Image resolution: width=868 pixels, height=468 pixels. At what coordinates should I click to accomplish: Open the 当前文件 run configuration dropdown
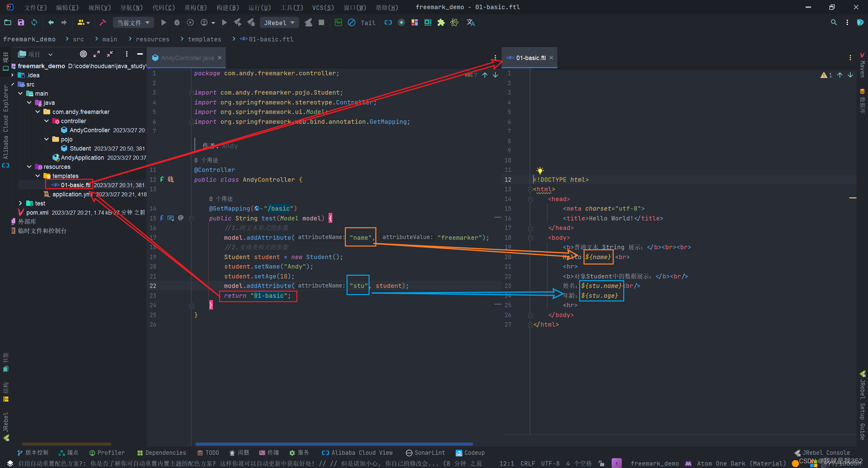[133, 23]
